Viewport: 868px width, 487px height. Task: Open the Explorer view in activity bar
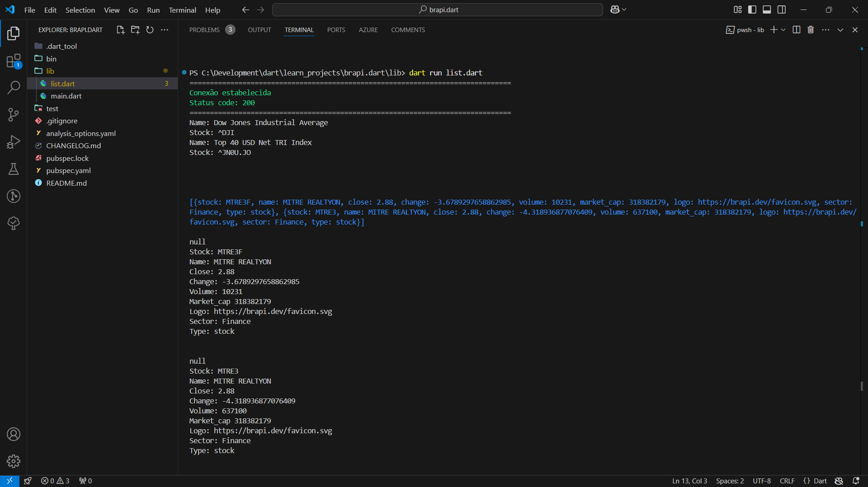(x=14, y=33)
